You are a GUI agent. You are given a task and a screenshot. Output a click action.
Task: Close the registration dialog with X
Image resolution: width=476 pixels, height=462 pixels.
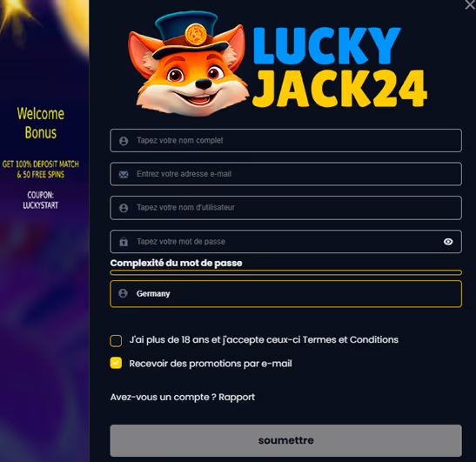point(470,4)
